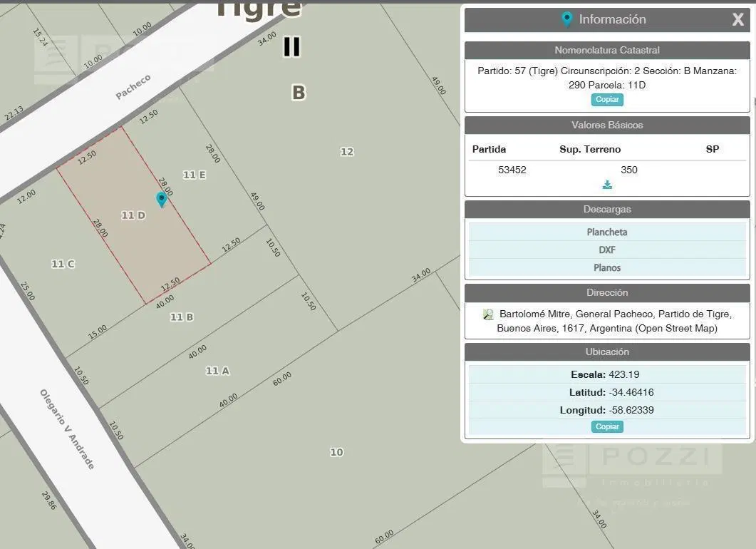Select parcel 10 on the map
The height and width of the screenshot is (549, 756).
[x=336, y=452]
